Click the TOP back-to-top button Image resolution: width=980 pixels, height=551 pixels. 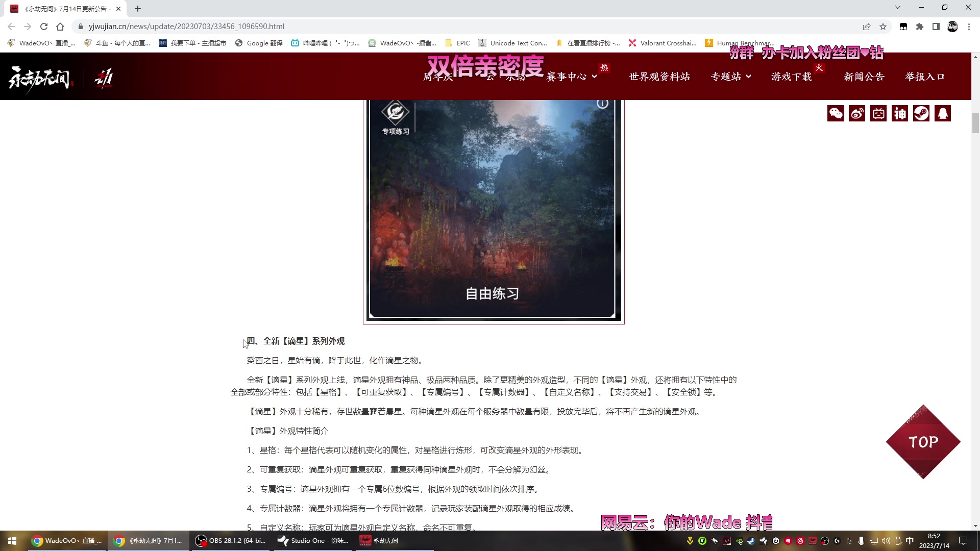923,442
